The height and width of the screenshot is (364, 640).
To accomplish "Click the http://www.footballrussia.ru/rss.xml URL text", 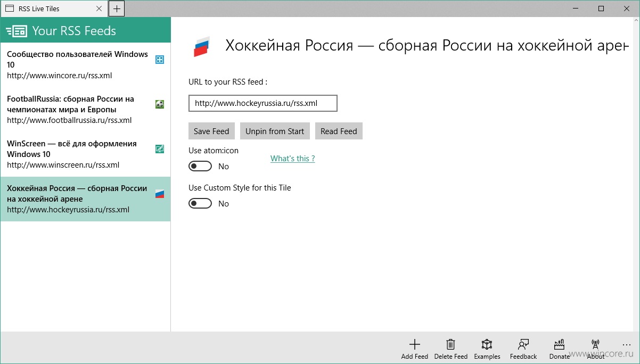I will (x=69, y=120).
